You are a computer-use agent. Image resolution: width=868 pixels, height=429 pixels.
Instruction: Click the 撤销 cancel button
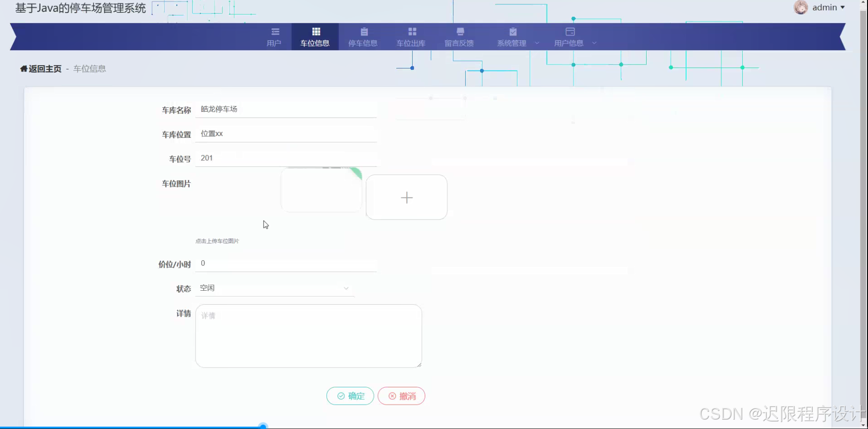click(401, 396)
